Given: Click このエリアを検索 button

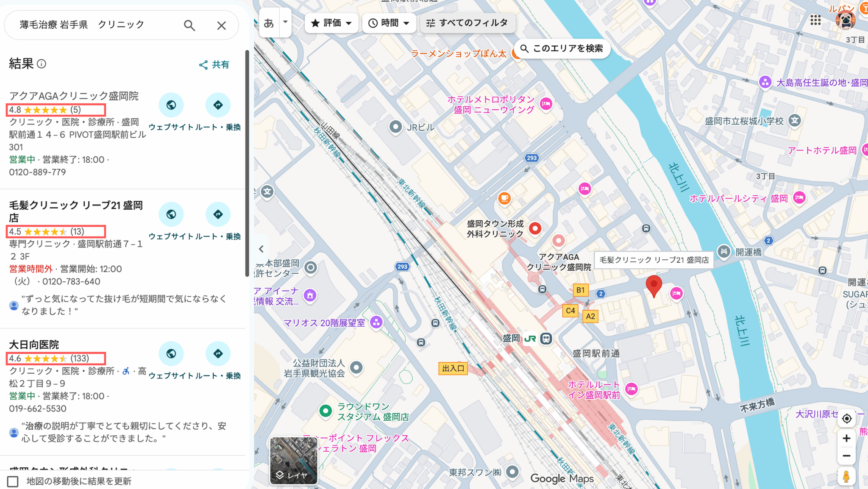Looking at the screenshot, I should coord(562,48).
